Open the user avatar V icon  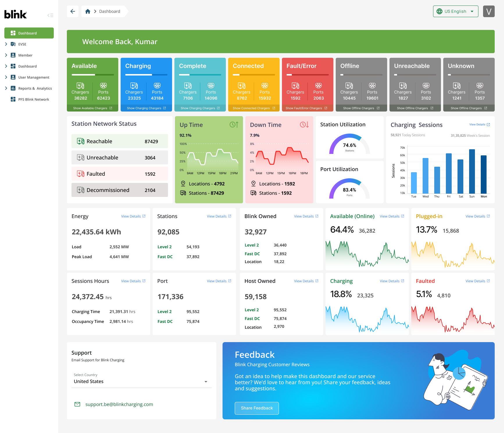pyautogui.click(x=489, y=11)
